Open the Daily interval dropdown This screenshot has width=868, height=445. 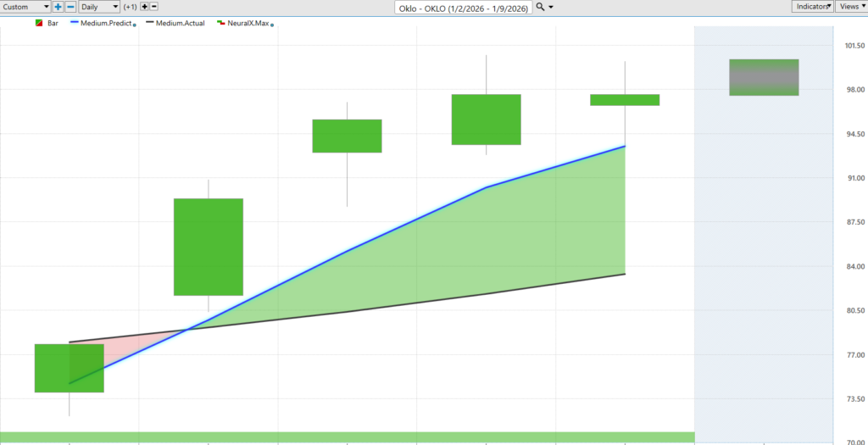point(98,6)
